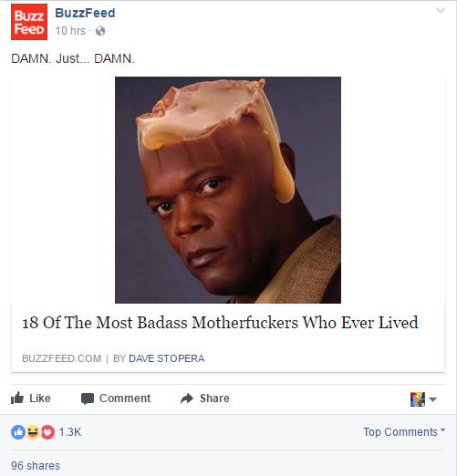This screenshot has width=457, height=476.
Task: Open the 18 Of The Most article headline
Action: (220, 323)
